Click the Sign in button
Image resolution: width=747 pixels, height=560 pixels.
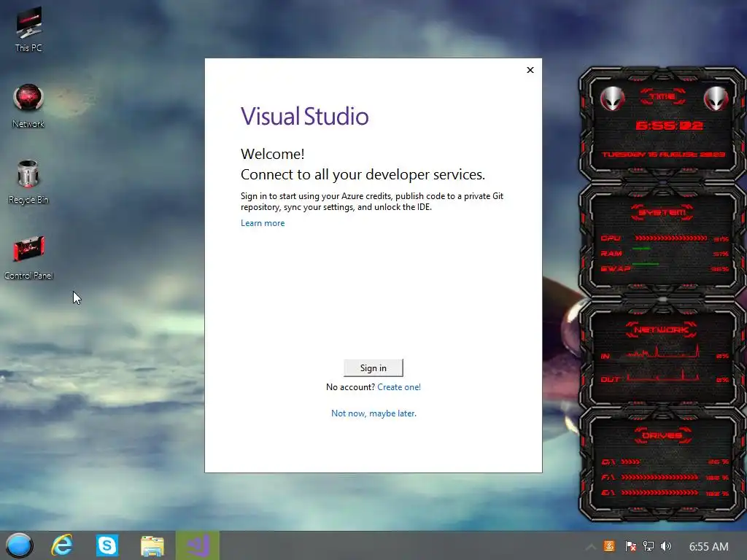point(373,367)
